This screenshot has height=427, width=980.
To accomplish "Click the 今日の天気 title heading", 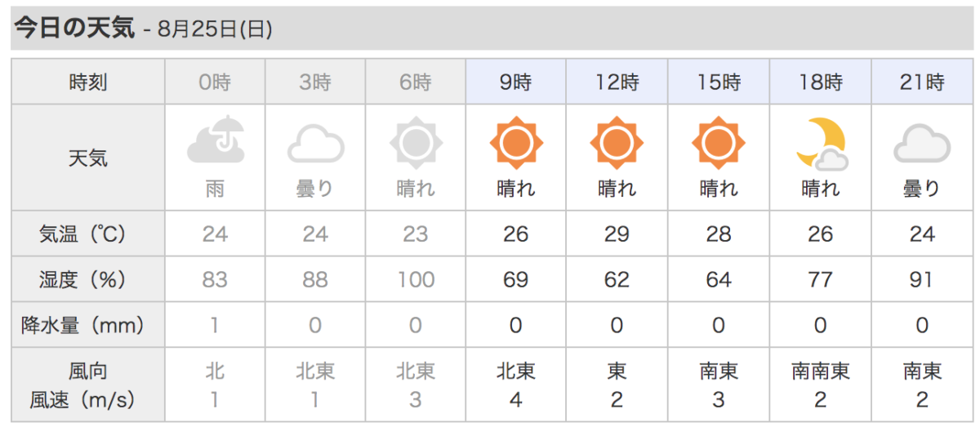I will (x=74, y=29).
